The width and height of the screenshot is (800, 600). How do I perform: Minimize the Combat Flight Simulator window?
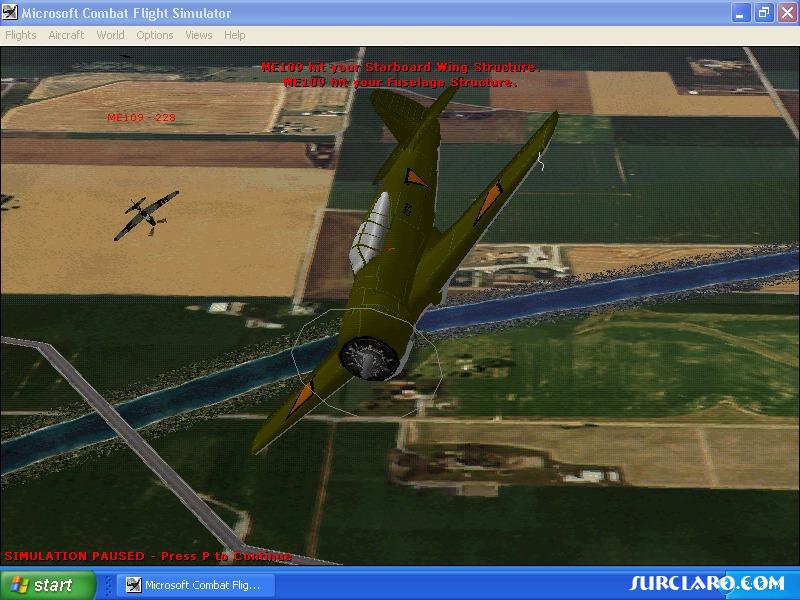(740, 13)
